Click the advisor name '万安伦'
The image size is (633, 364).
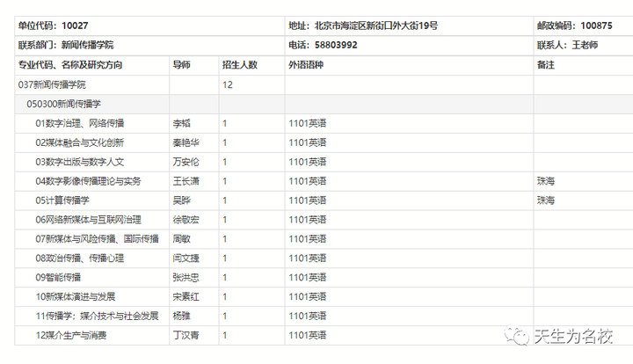click(186, 163)
